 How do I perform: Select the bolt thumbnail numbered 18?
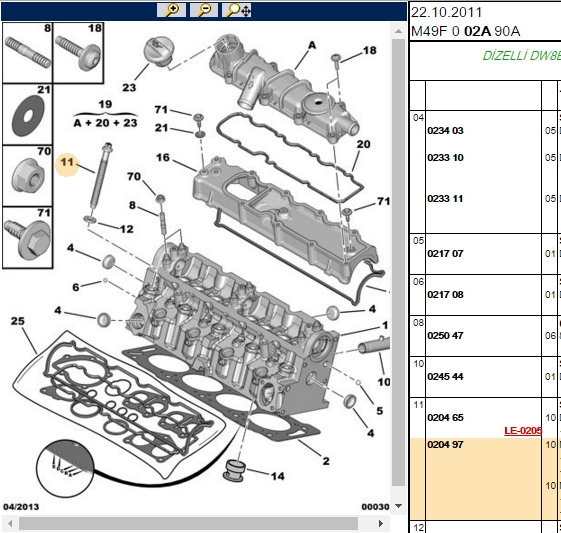(x=78, y=53)
